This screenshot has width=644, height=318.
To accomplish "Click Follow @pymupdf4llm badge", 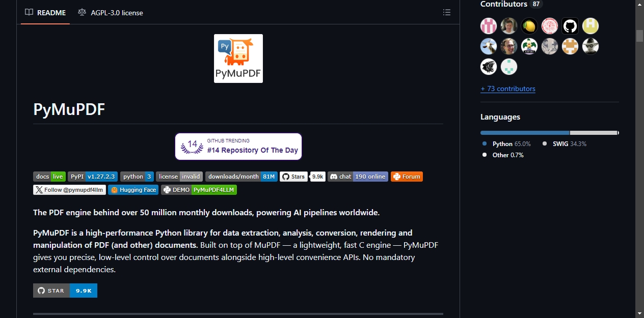I will (x=69, y=190).
